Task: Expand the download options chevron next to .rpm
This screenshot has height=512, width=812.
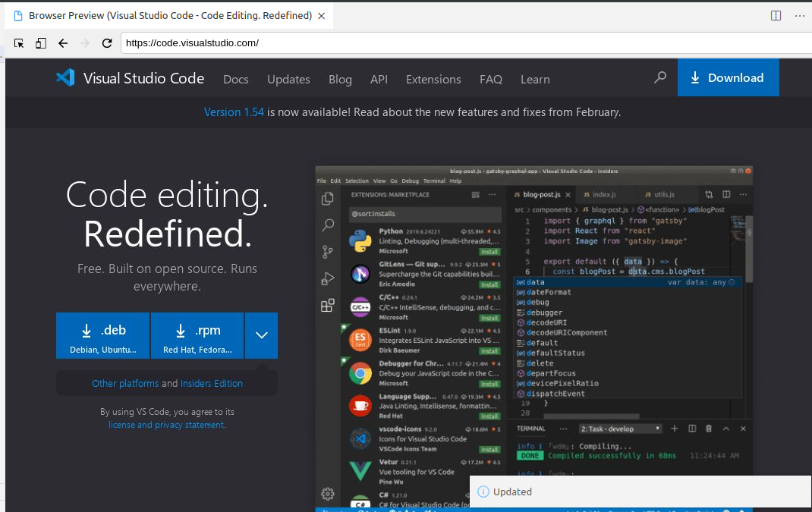Action: point(261,335)
